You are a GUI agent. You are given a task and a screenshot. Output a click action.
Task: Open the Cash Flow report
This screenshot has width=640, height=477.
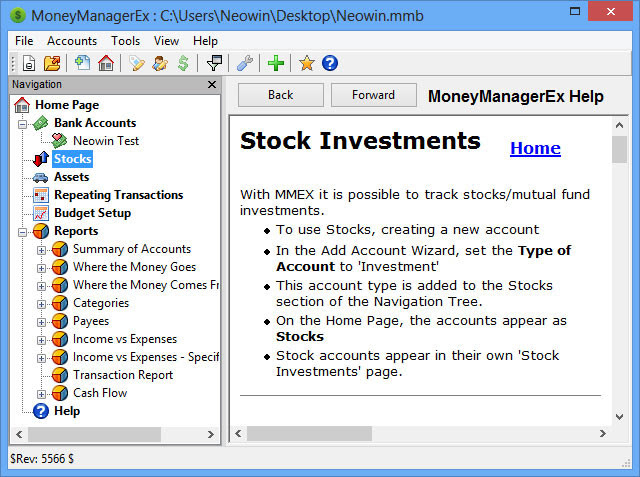pyautogui.click(x=100, y=393)
